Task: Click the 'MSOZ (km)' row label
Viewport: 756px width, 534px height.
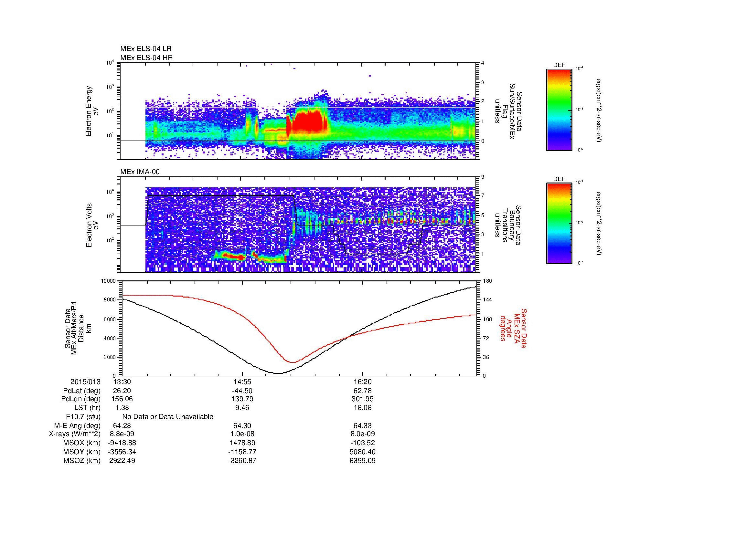Action: (x=82, y=461)
